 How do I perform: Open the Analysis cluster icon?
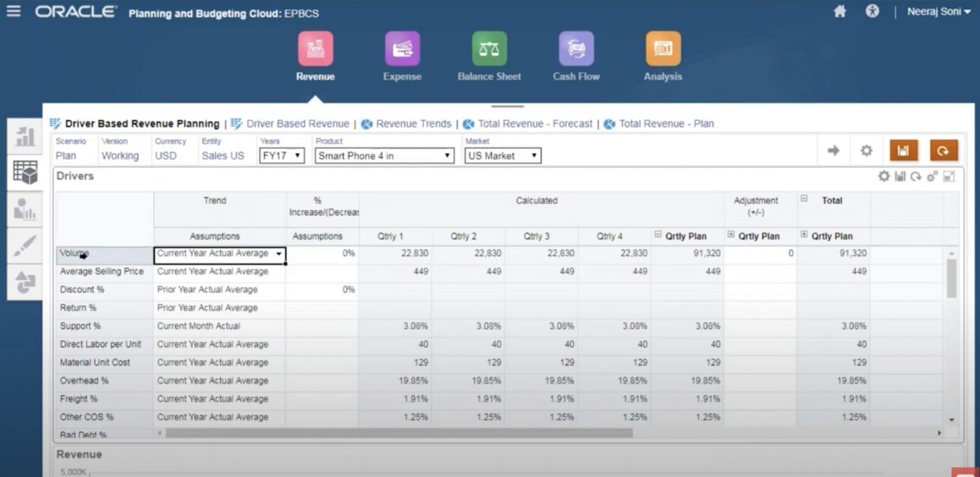coord(662,48)
